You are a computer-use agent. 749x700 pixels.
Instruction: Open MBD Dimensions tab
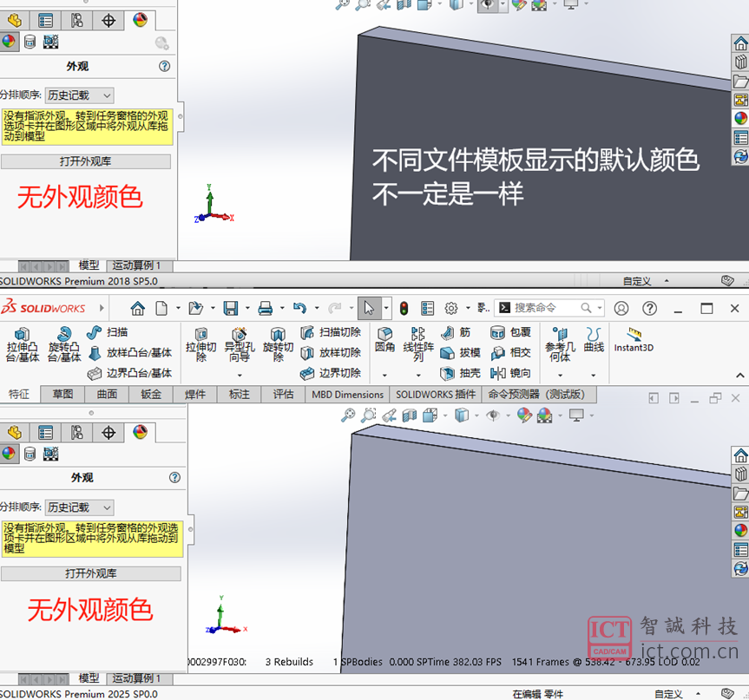348,395
